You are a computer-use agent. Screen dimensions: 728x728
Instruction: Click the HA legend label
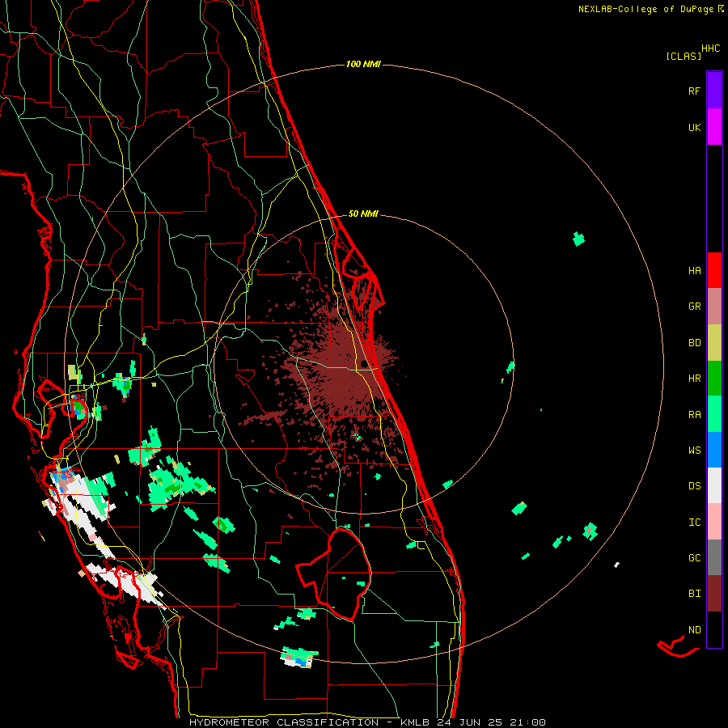[x=694, y=270]
